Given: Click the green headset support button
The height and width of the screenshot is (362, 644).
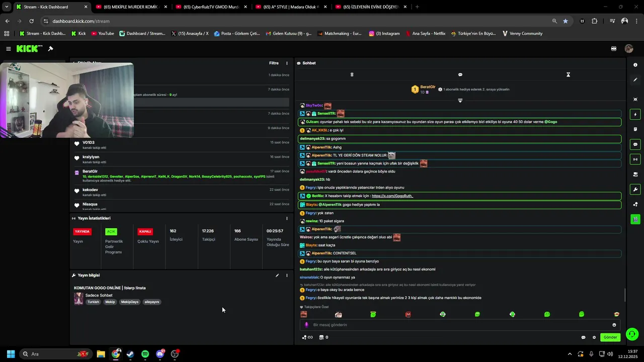Looking at the screenshot, I should coord(632,334).
